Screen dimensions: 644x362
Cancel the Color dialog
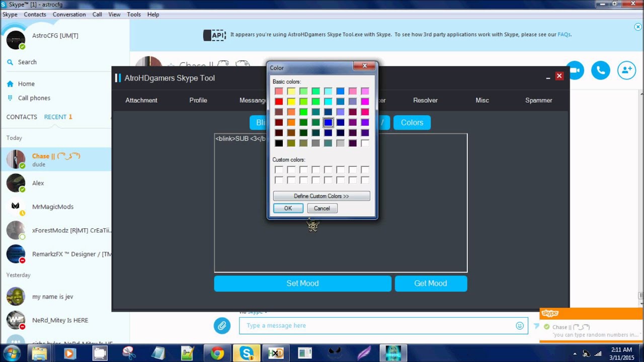pyautogui.click(x=322, y=208)
